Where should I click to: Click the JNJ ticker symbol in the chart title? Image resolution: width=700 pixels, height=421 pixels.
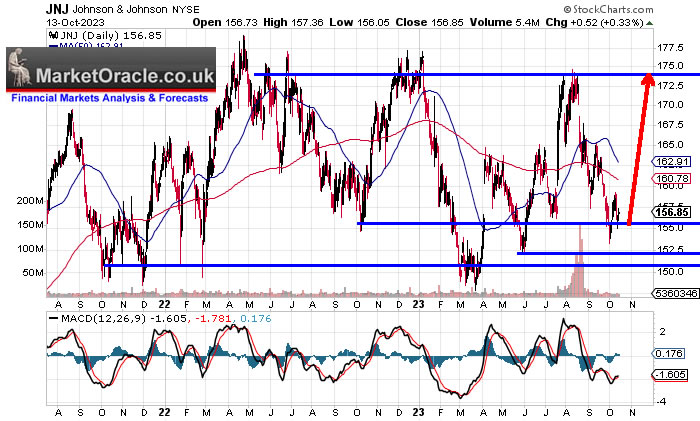point(57,9)
